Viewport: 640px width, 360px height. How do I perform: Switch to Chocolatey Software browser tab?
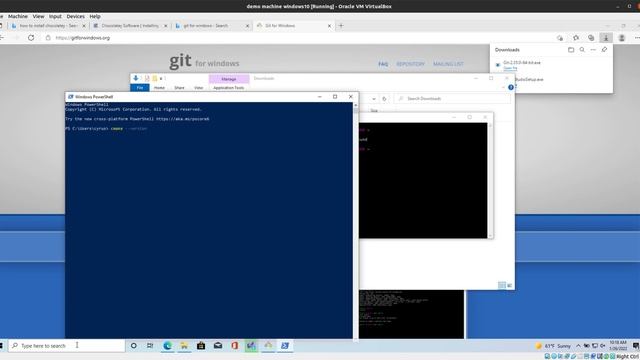click(x=129, y=26)
